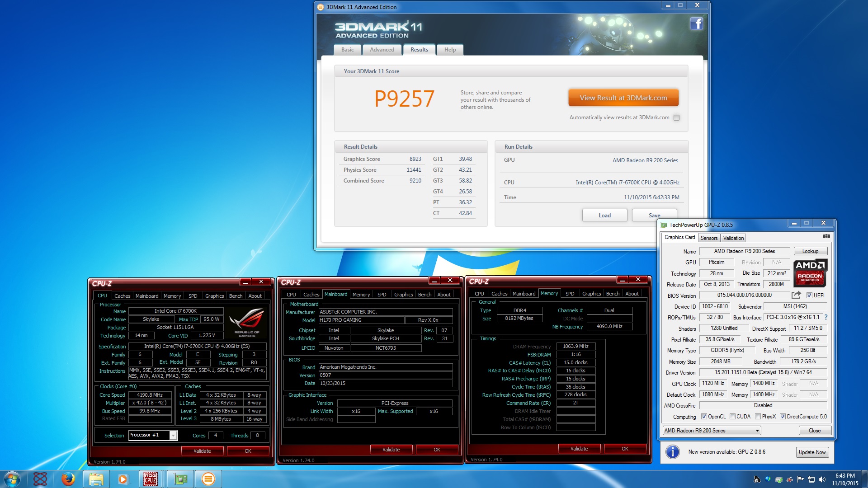This screenshot has width=868, height=488.
Task: Click the GPU Name field in GPU-Z
Action: (x=744, y=251)
